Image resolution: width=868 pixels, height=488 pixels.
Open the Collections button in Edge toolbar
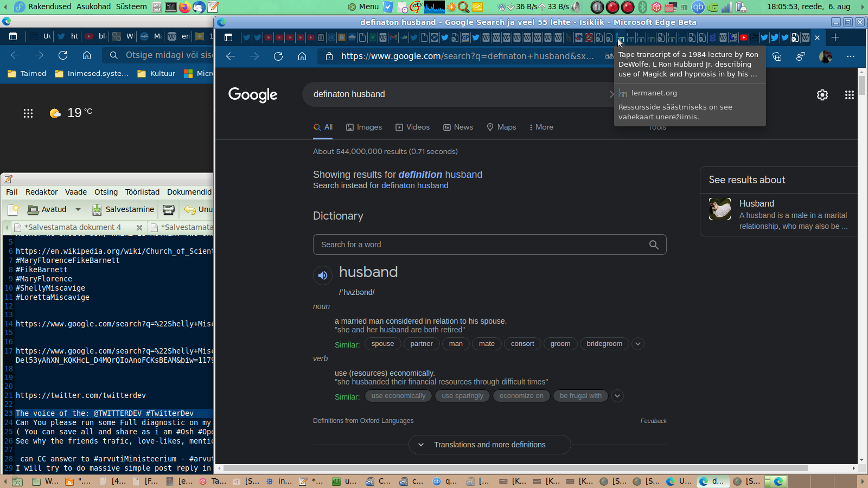coord(777,56)
